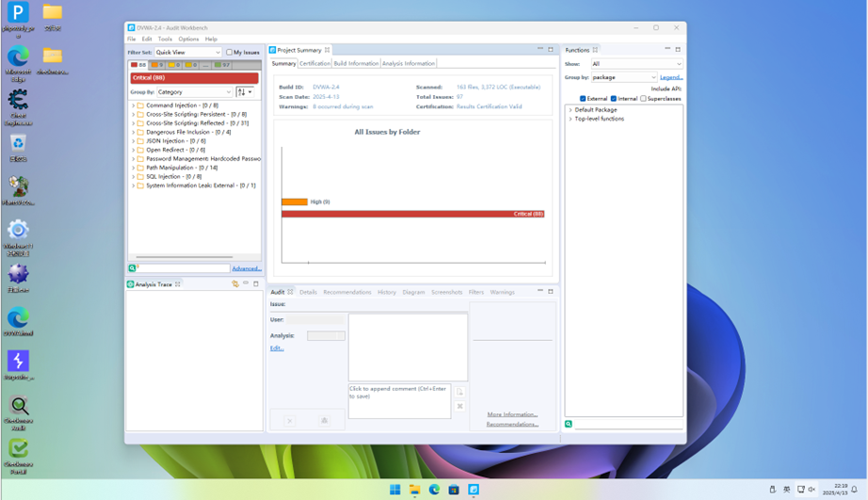Select the Dangerous File Inclusion row
The height and width of the screenshot is (500, 868).
click(188, 133)
